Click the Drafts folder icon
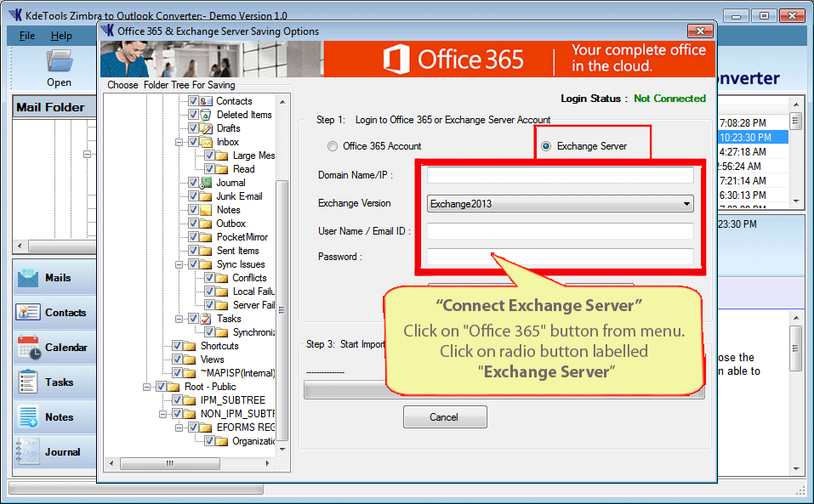The width and height of the screenshot is (814, 504). (x=206, y=128)
